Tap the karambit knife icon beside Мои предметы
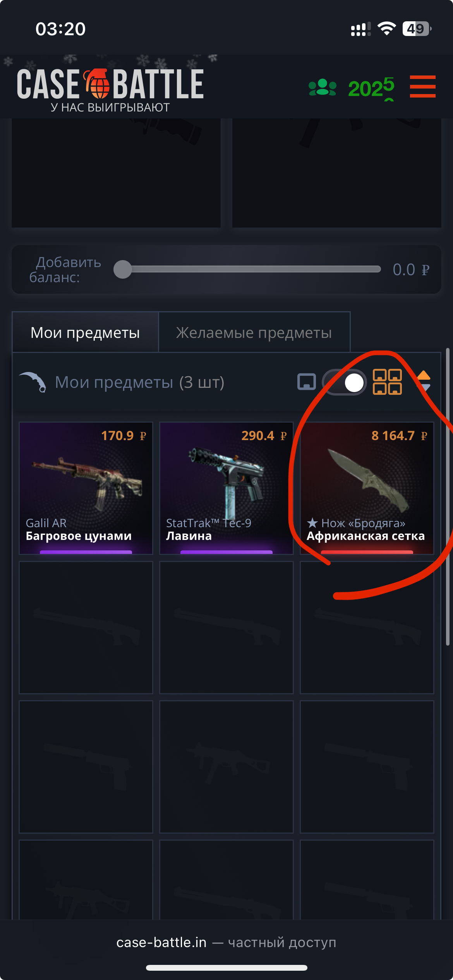 tap(33, 382)
